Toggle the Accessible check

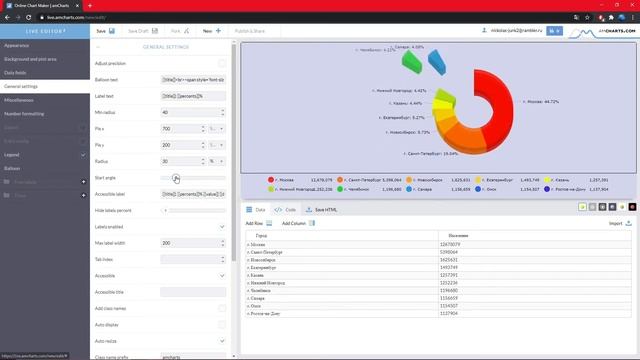coord(222,276)
